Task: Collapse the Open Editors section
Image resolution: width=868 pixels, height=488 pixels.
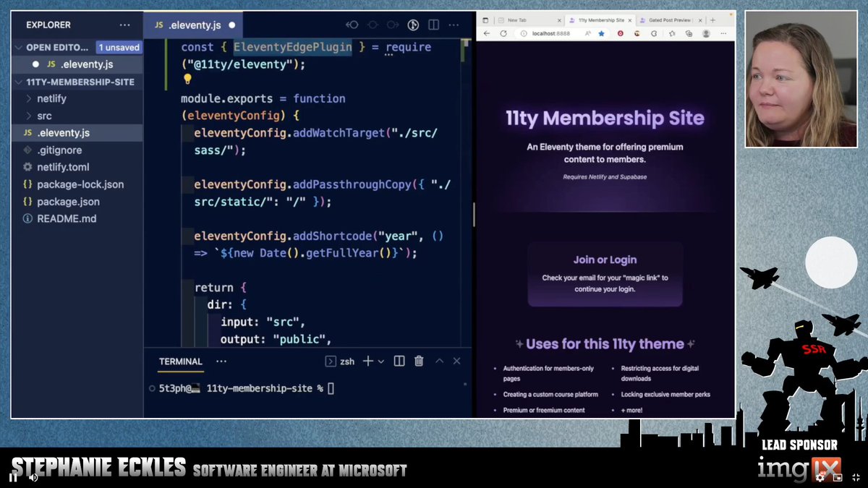Action: pyautogui.click(x=20, y=47)
